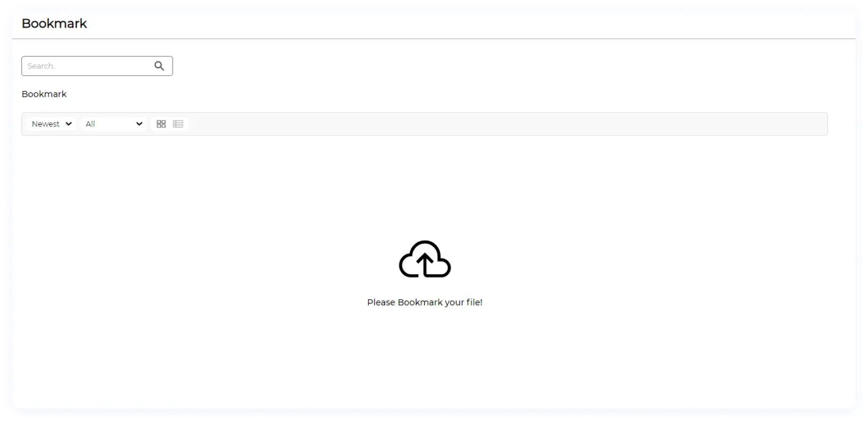The height and width of the screenshot is (423, 868).
Task: Click the word All in filter selector
Action: pos(90,124)
